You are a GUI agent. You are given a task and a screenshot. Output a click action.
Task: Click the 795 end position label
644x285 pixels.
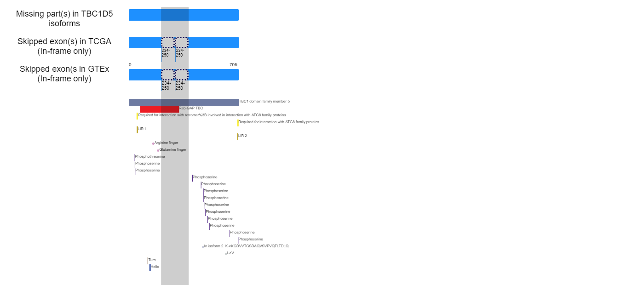(x=233, y=65)
